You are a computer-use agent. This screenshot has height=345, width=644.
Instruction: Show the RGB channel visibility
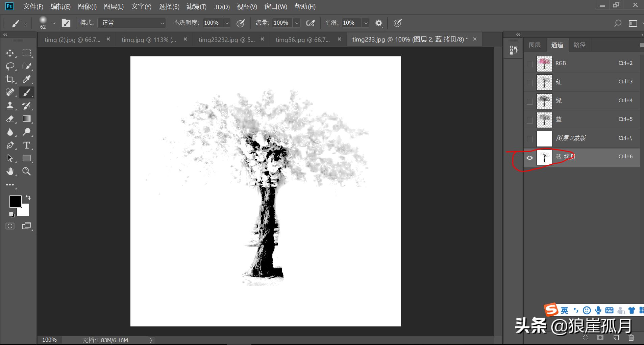click(529, 64)
